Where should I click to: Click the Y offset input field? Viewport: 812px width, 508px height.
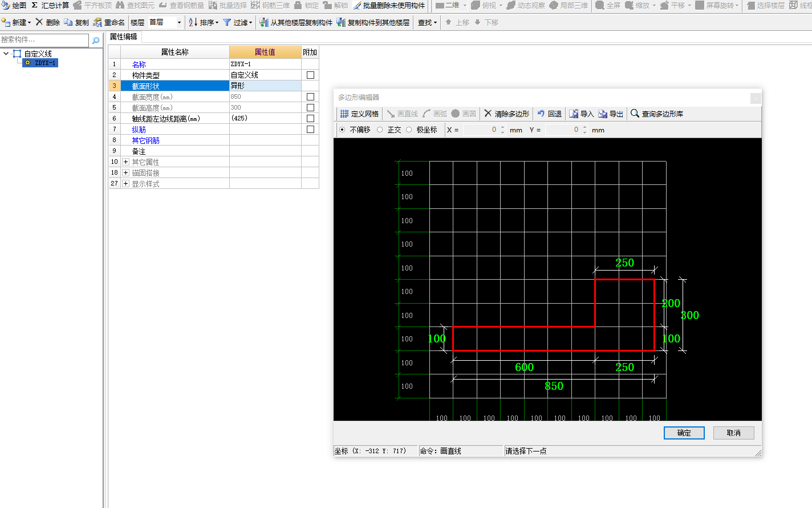[x=563, y=130]
